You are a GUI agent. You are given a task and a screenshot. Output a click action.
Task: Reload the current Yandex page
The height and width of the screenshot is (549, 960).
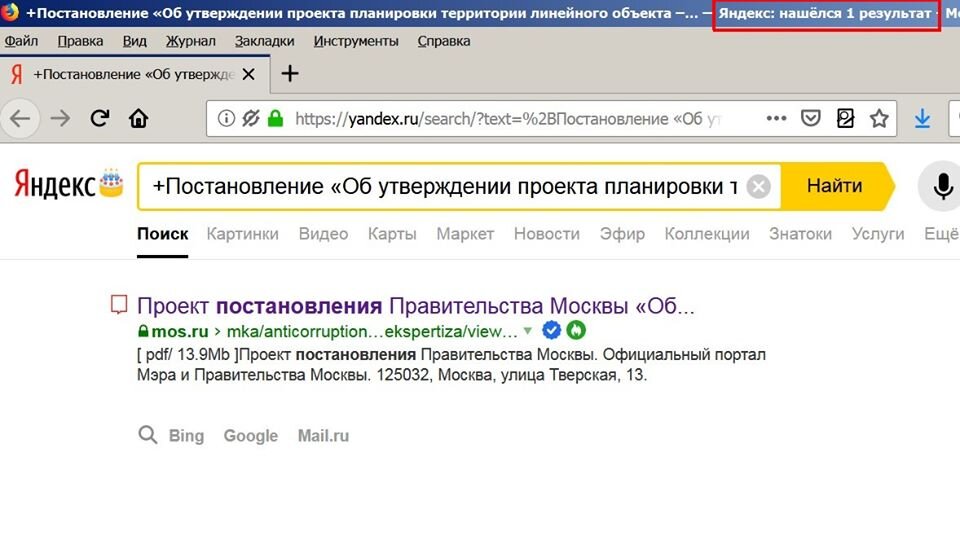click(x=100, y=118)
